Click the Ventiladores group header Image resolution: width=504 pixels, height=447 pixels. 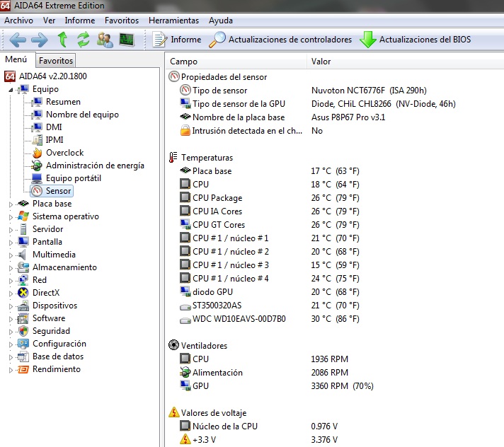pos(198,346)
